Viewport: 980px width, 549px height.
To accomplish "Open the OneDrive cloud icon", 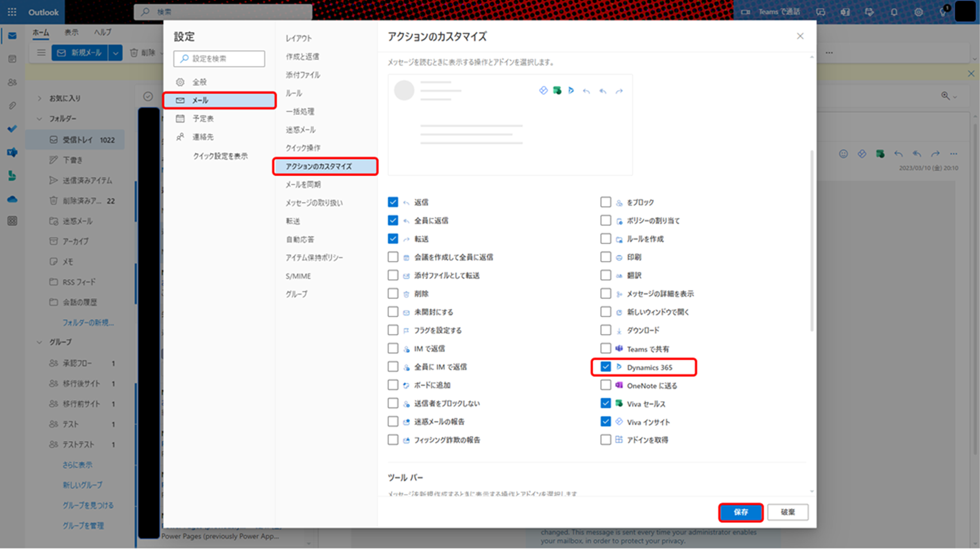I will (x=12, y=199).
